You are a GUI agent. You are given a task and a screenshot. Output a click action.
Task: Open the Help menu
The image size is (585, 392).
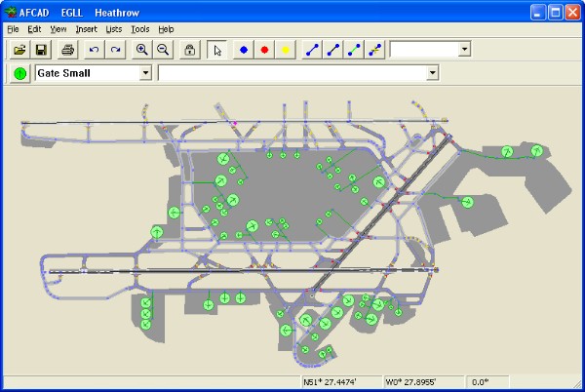(x=166, y=29)
